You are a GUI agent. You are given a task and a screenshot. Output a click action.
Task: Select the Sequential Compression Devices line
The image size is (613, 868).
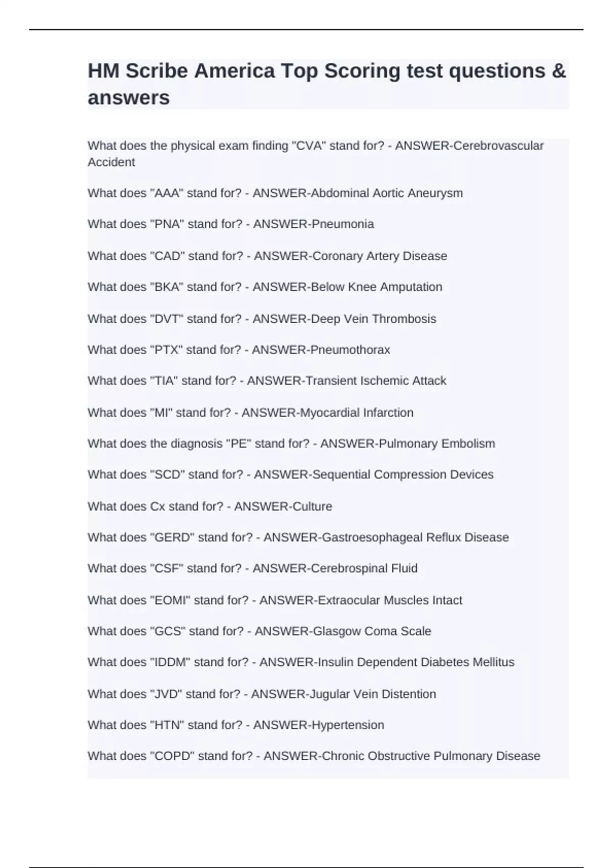tap(290, 475)
